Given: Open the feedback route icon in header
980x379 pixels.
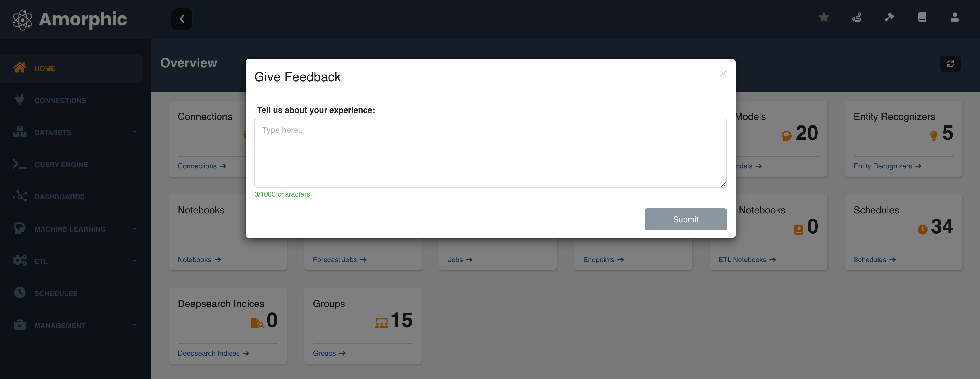Looking at the screenshot, I should click(x=856, y=17).
